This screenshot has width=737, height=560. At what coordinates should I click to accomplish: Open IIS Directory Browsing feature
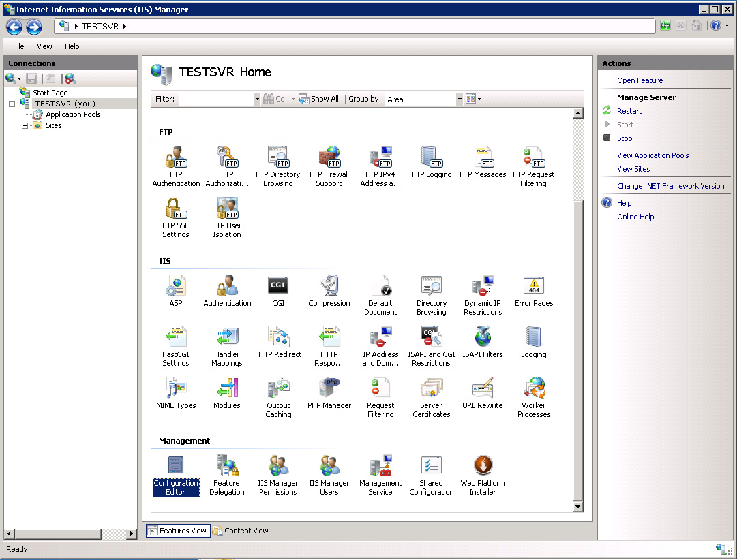point(432,295)
